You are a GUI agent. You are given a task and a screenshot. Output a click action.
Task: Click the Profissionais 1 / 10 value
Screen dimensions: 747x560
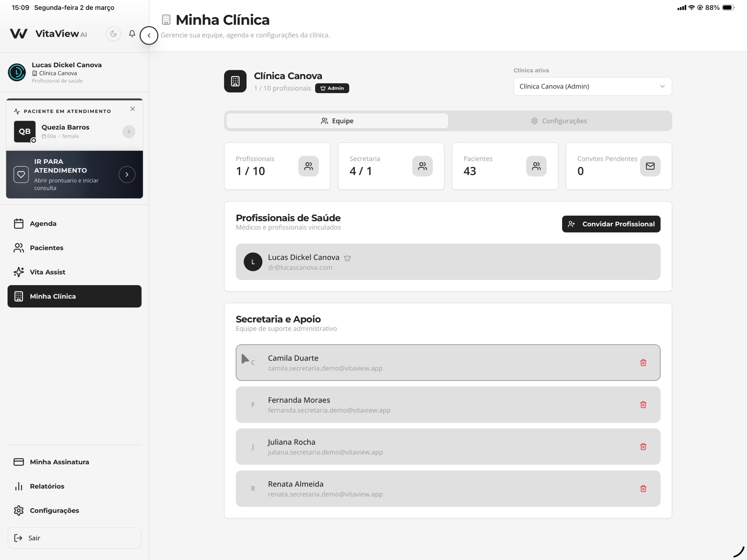coord(250,171)
